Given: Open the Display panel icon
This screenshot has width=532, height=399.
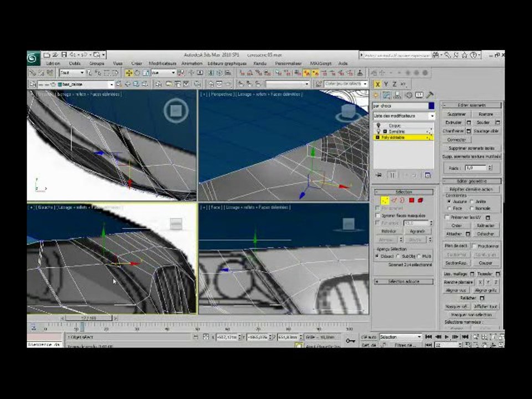Looking at the screenshot, I should (x=419, y=95).
